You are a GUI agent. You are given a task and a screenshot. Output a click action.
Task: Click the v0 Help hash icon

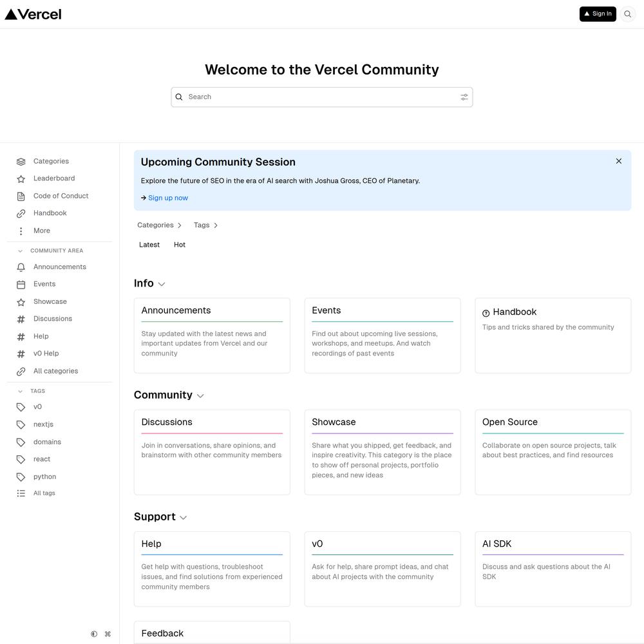[21, 354]
